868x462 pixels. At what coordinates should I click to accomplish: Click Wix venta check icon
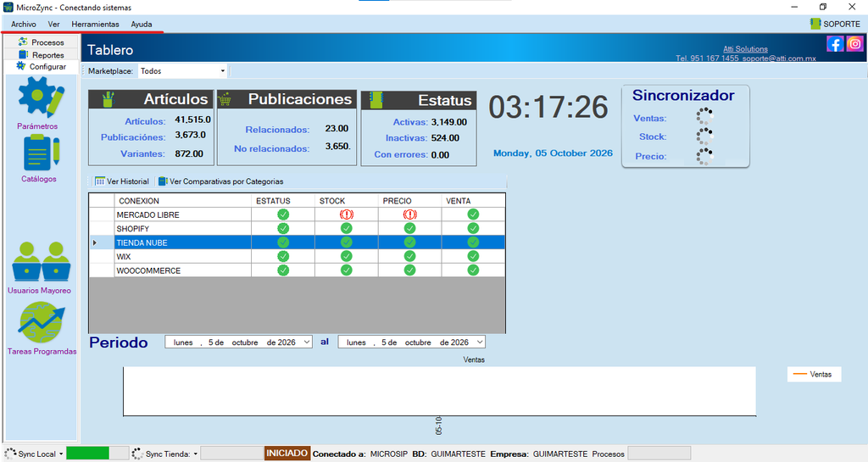(x=473, y=256)
